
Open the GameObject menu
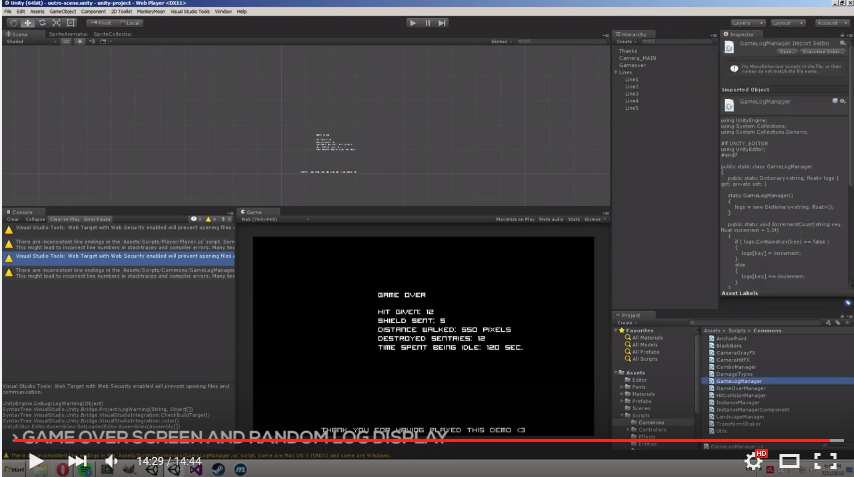pyautogui.click(x=63, y=11)
